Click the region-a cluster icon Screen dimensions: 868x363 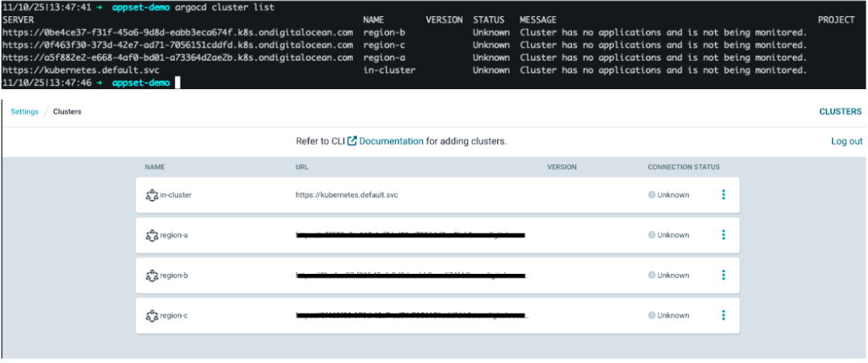click(151, 235)
